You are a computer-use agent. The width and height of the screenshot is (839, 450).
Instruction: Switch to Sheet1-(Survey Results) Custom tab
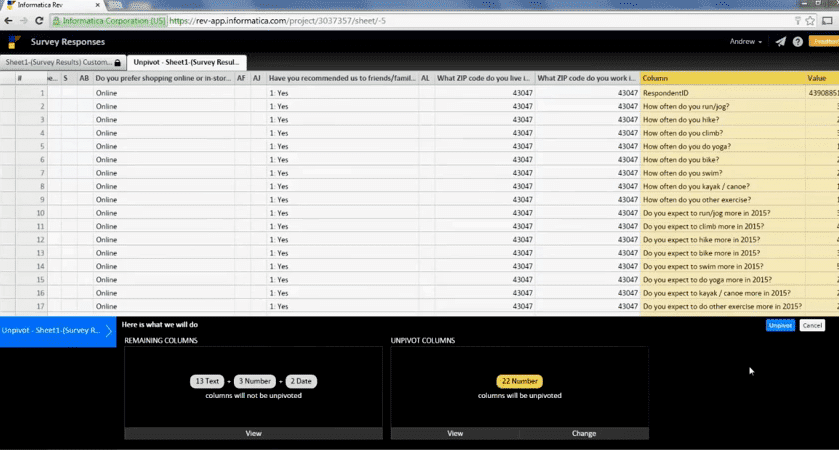pos(63,62)
